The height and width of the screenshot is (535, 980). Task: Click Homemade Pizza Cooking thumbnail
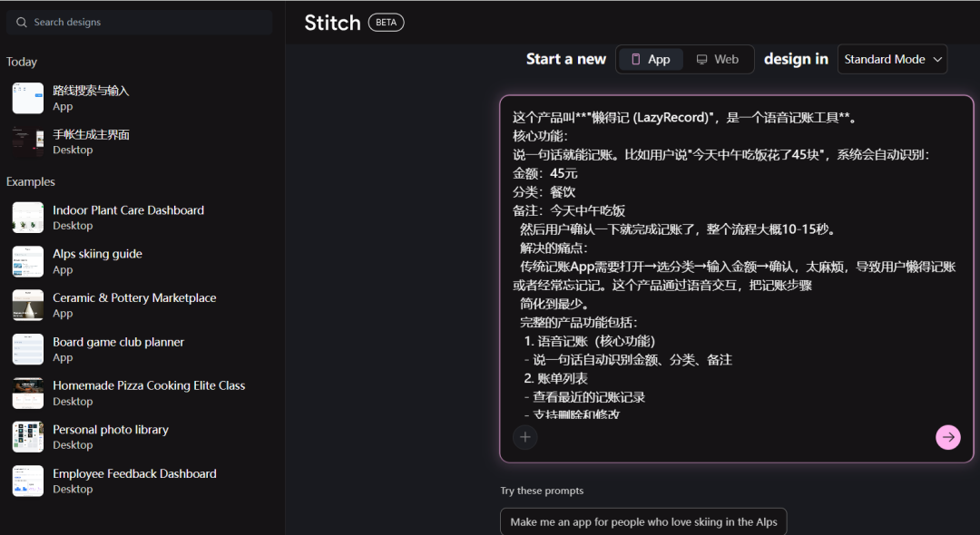28,394
